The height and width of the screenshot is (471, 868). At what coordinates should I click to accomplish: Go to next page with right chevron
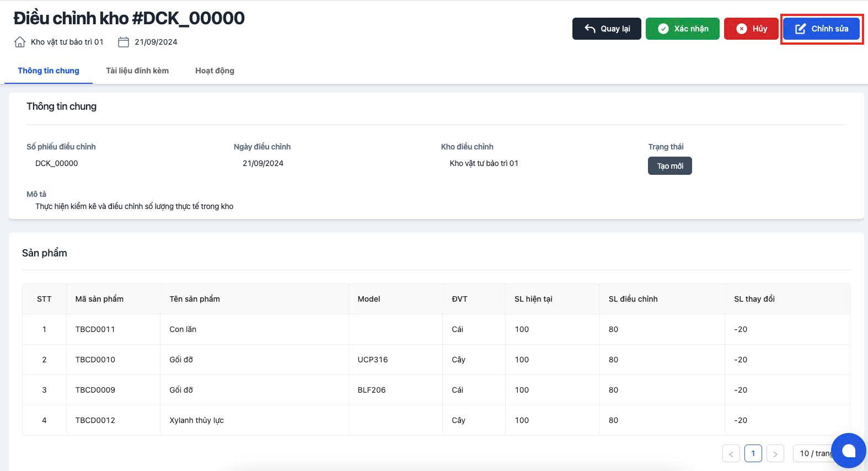coord(775,453)
